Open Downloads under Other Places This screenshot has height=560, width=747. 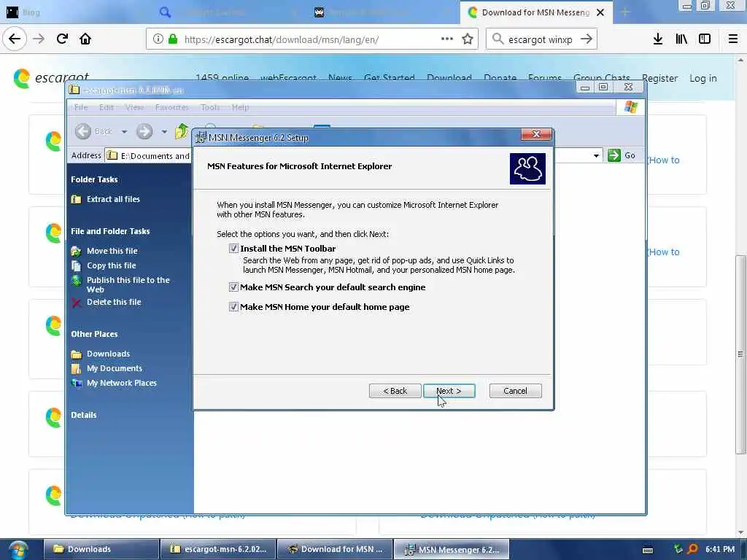(108, 354)
